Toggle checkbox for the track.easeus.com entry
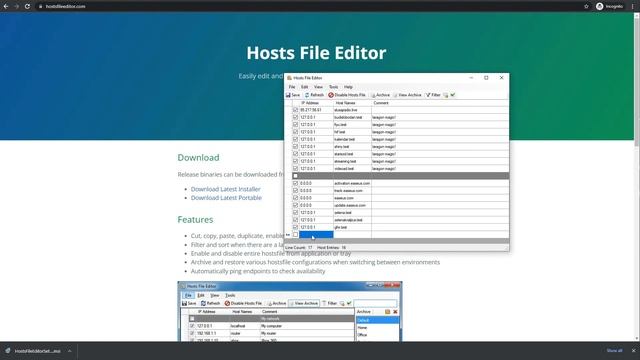 click(x=296, y=191)
